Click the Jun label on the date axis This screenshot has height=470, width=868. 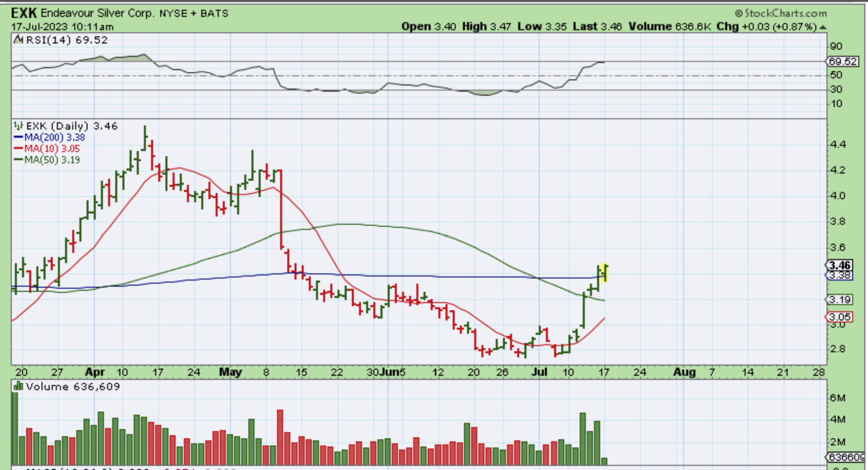390,372
